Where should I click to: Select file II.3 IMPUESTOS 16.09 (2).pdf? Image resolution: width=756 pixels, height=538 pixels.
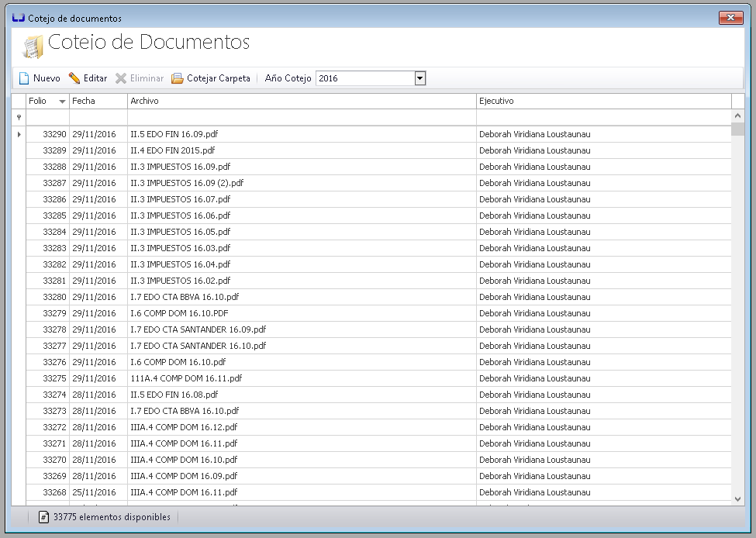[187, 183]
